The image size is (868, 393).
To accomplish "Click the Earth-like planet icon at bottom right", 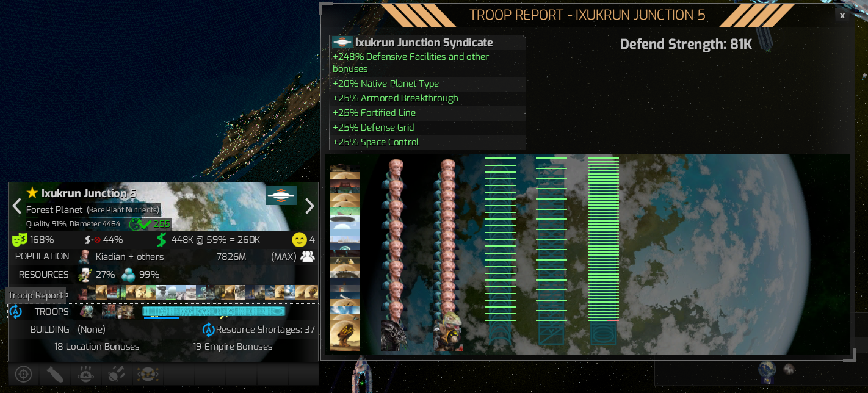I will click(x=767, y=370).
